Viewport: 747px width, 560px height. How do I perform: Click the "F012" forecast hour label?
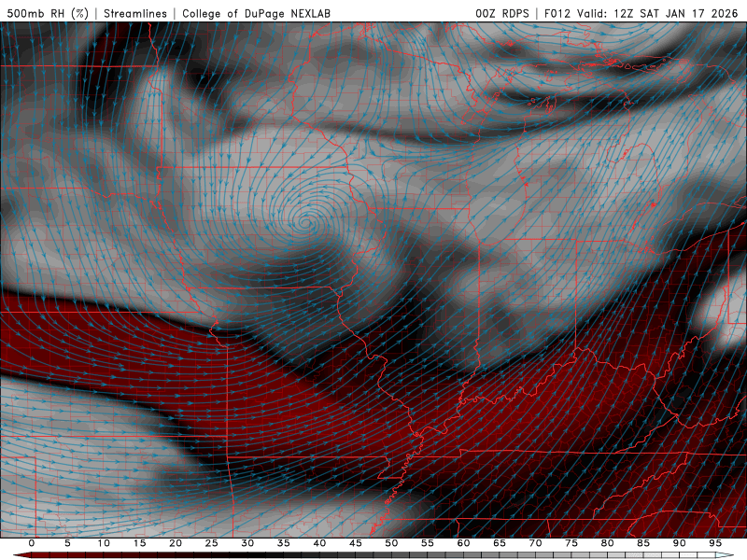point(557,13)
